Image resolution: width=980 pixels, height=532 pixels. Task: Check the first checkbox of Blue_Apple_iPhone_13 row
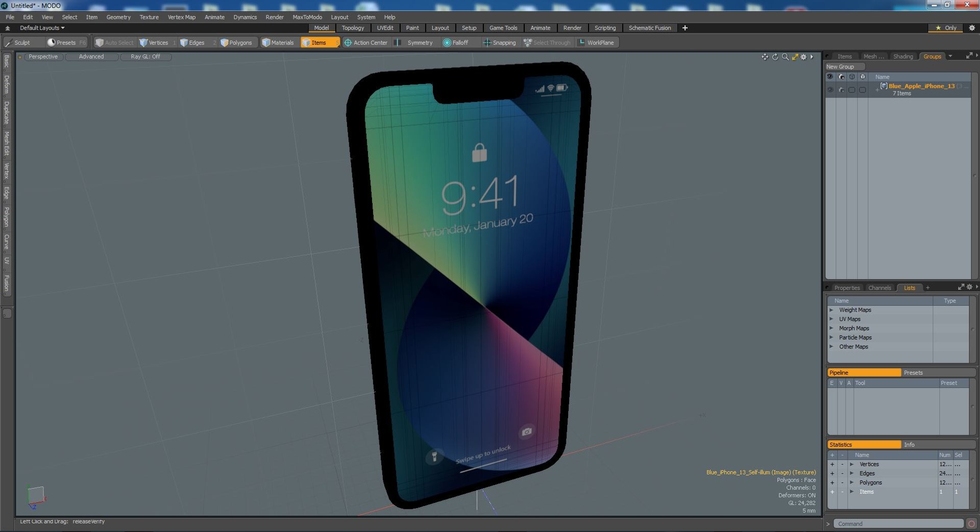pyautogui.click(x=852, y=90)
